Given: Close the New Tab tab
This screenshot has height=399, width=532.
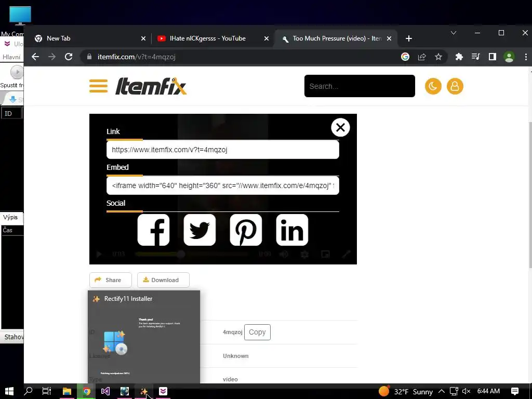Looking at the screenshot, I should (143, 38).
